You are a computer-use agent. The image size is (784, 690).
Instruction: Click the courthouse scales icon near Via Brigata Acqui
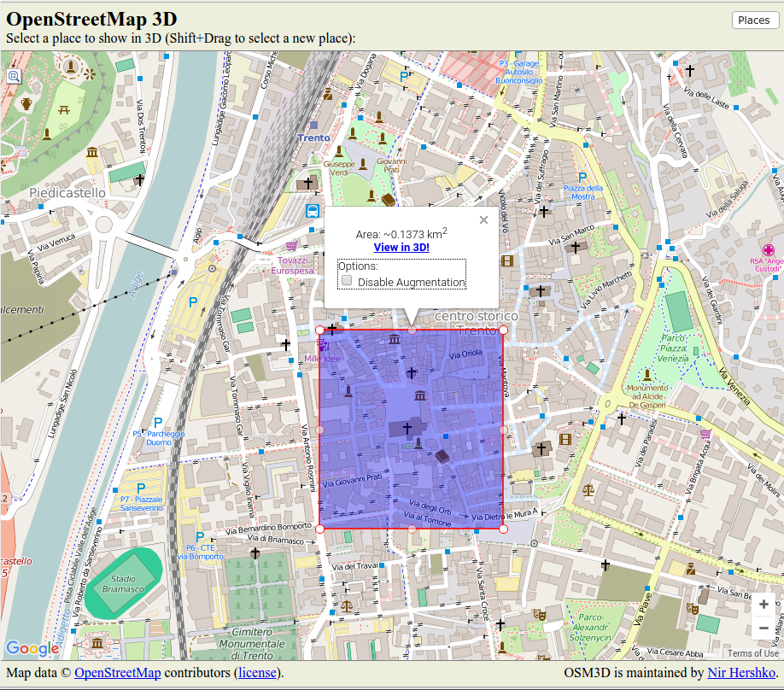tap(588, 489)
